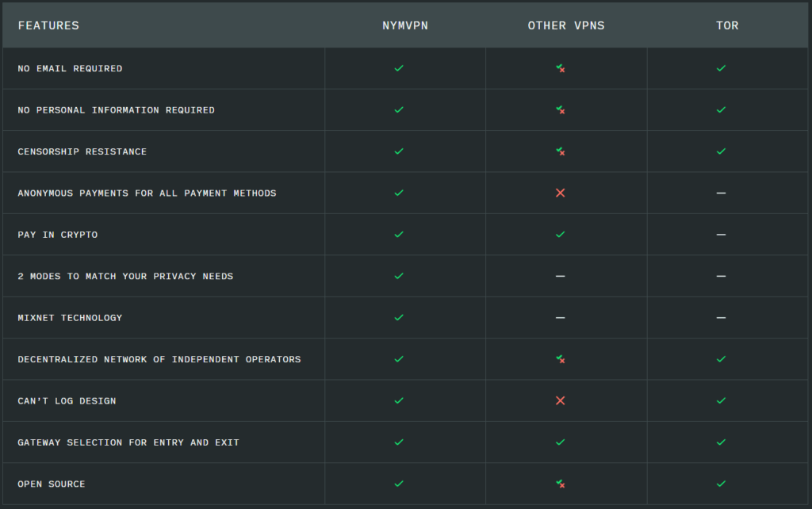The height and width of the screenshot is (509, 812).
Task: Select 'Gateway Selection for Entry and Exit' label
Action: click(128, 442)
